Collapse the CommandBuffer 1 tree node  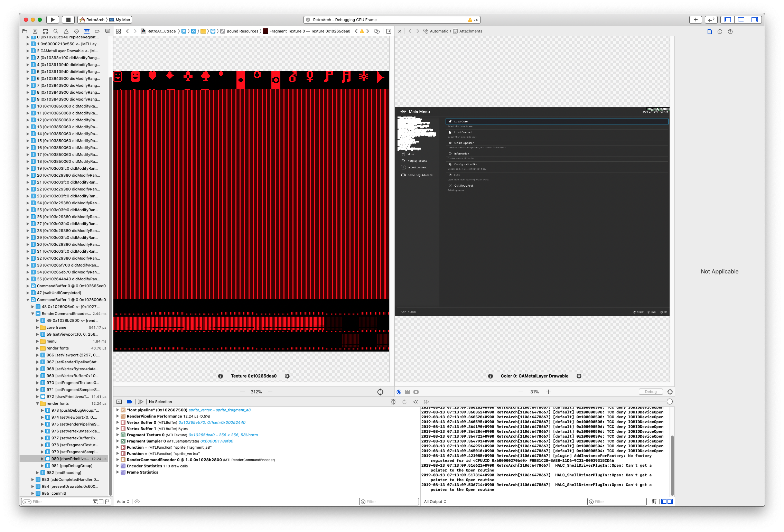tap(28, 300)
